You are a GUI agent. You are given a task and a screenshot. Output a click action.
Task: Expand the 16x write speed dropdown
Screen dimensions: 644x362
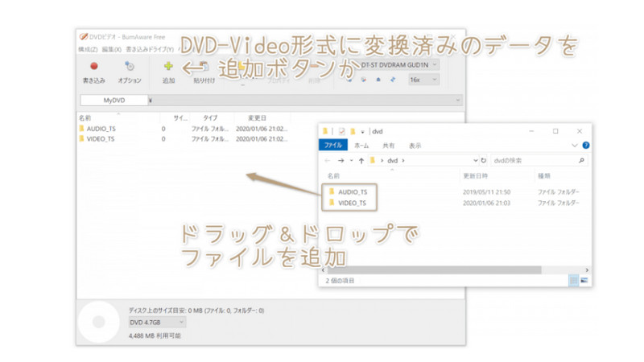(435, 80)
